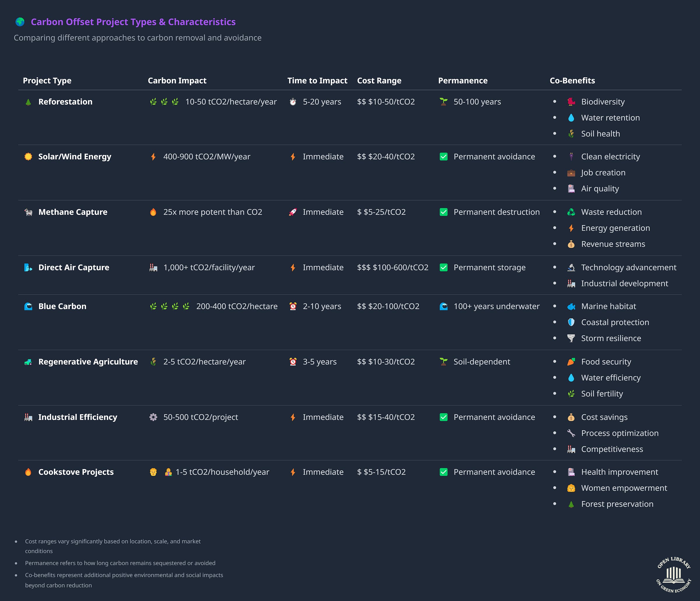Click the globe icon beside the title
Image resolution: width=700 pixels, height=601 pixels.
click(20, 22)
